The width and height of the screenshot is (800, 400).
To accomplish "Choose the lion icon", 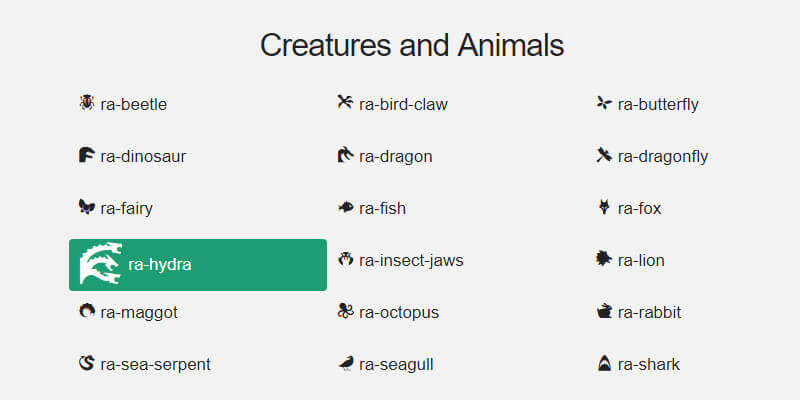I will click(x=604, y=260).
